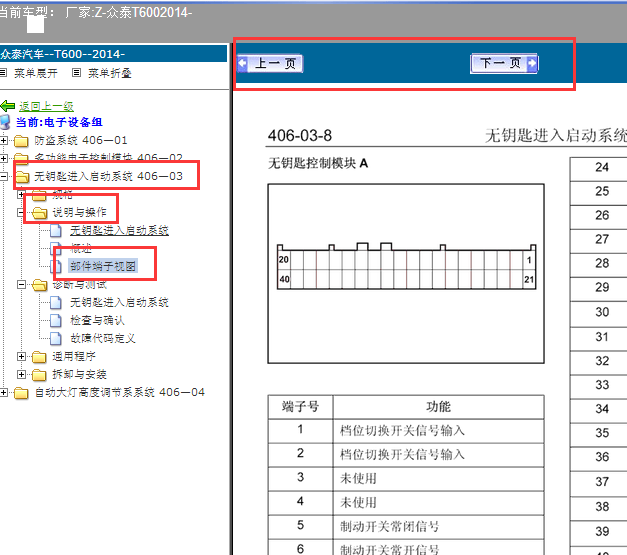The height and width of the screenshot is (555, 627).
Task: Click the 当前:电子设备组 label
Action: point(59,122)
